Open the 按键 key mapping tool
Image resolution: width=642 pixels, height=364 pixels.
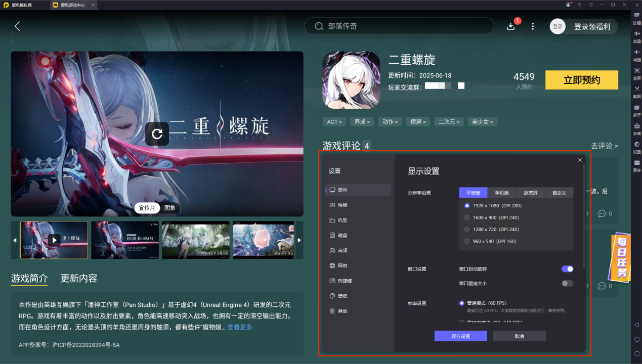pos(637,19)
